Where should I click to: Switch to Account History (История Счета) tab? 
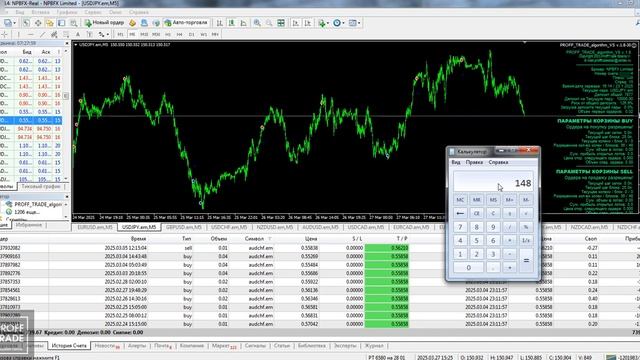[69, 346]
